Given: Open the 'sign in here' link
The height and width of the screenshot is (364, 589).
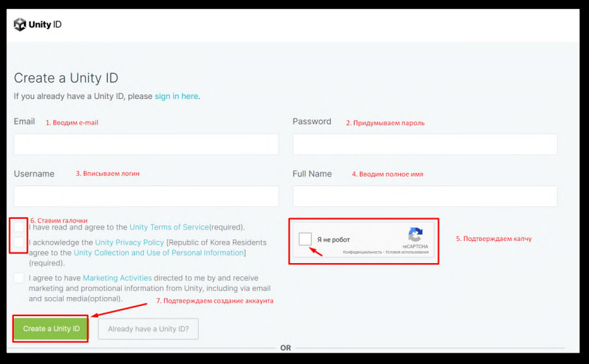Looking at the screenshot, I should (176, 96).
